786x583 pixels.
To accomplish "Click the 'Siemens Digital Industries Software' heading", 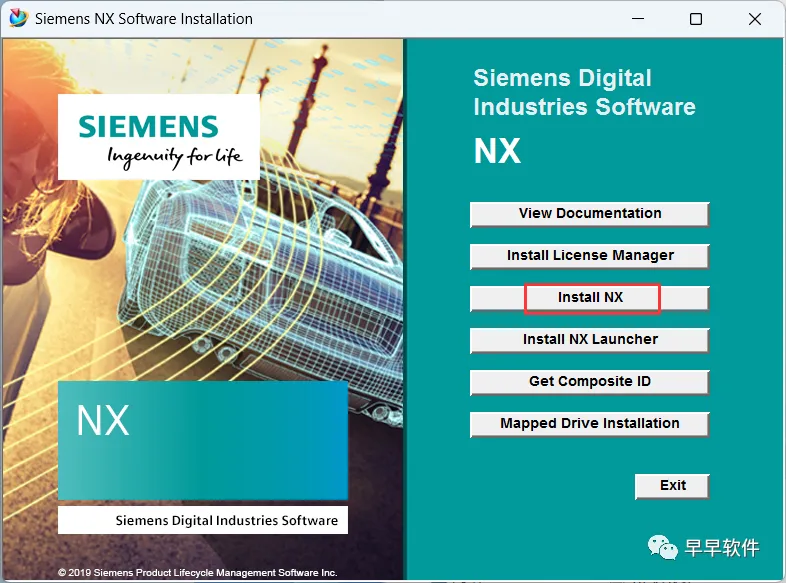I will tap(584, 92).
